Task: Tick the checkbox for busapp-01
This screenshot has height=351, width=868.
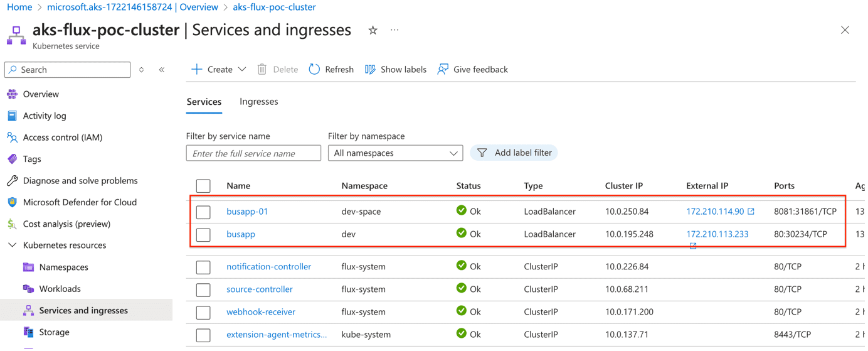Action: point(203,212)
